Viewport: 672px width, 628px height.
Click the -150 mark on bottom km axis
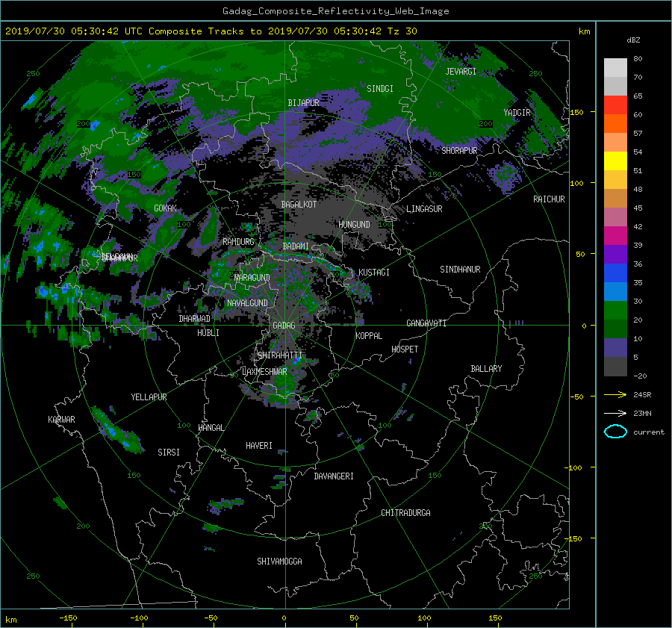(x=68, y=618)
